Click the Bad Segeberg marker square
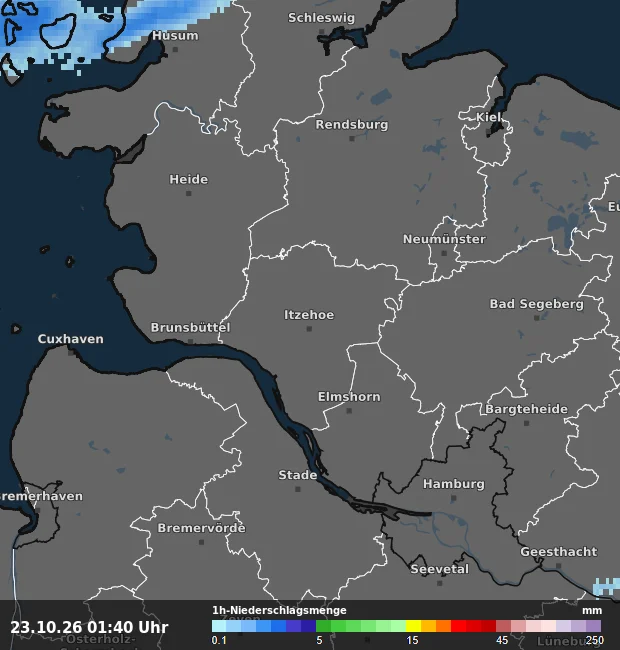 click(537, 318)
